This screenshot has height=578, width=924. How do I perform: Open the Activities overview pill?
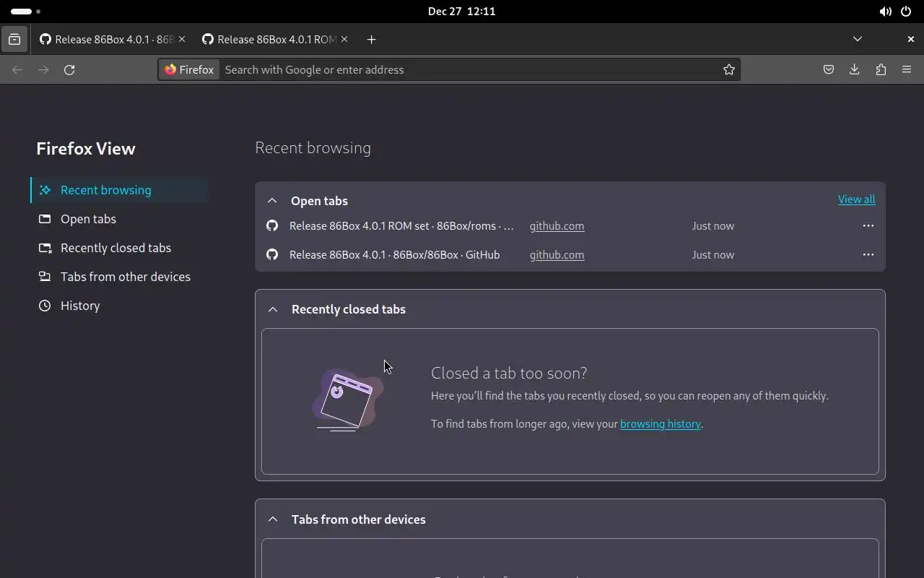(x=25, y=12)
